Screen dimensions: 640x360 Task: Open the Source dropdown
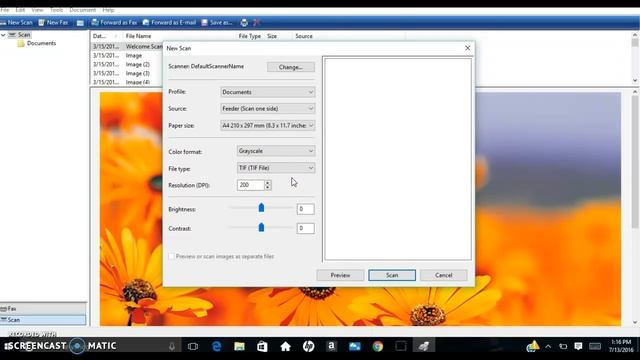(267, 109)
